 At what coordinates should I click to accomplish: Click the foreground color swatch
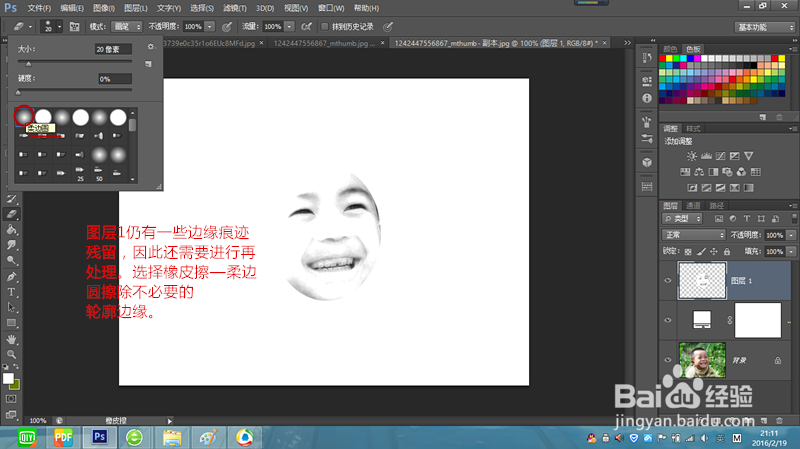pos(8,378)
